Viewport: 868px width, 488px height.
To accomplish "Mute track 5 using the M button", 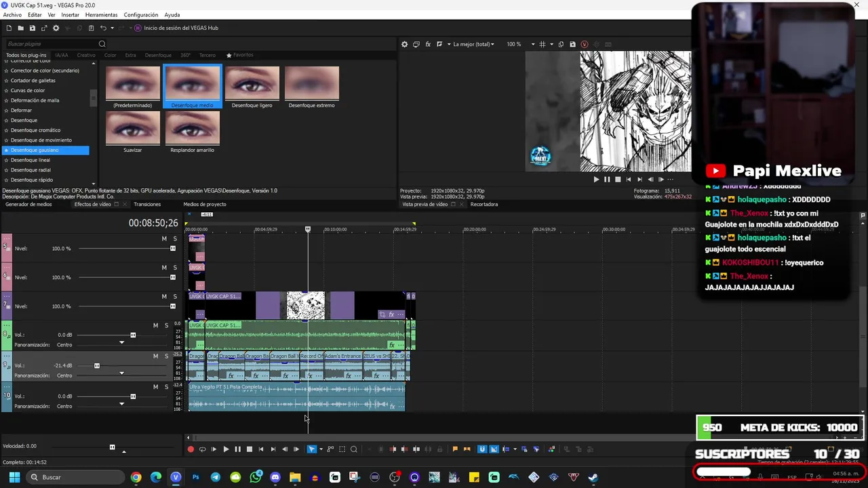I will tap(164, 239).
